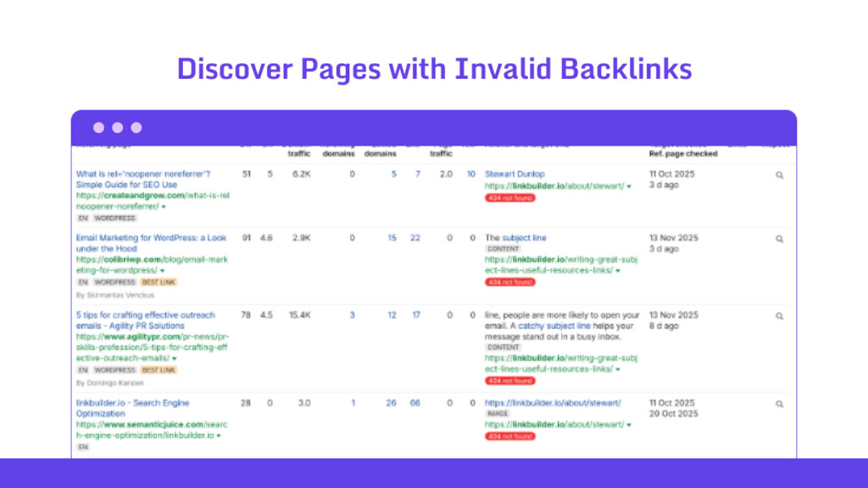Click the red 404 not found badge under Stewart Dunlop
This screenshot has width=868, height=488.
[508, 197]
